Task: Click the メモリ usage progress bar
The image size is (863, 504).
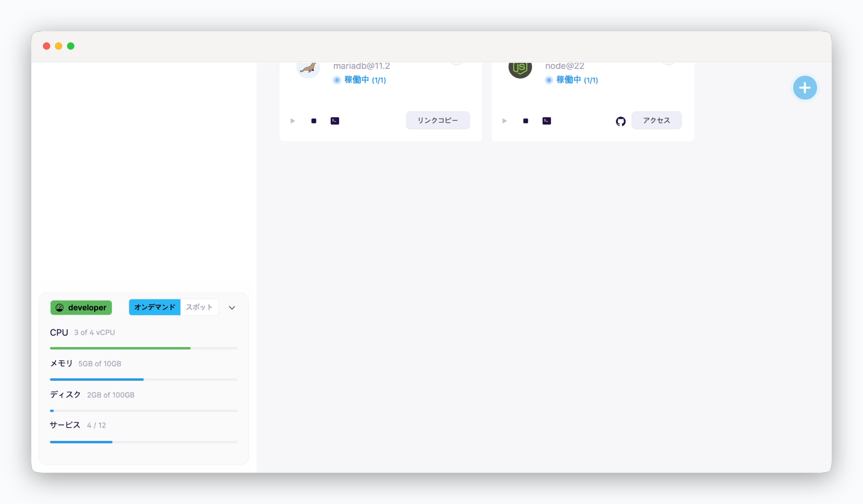Action: [x=144, y=379]
